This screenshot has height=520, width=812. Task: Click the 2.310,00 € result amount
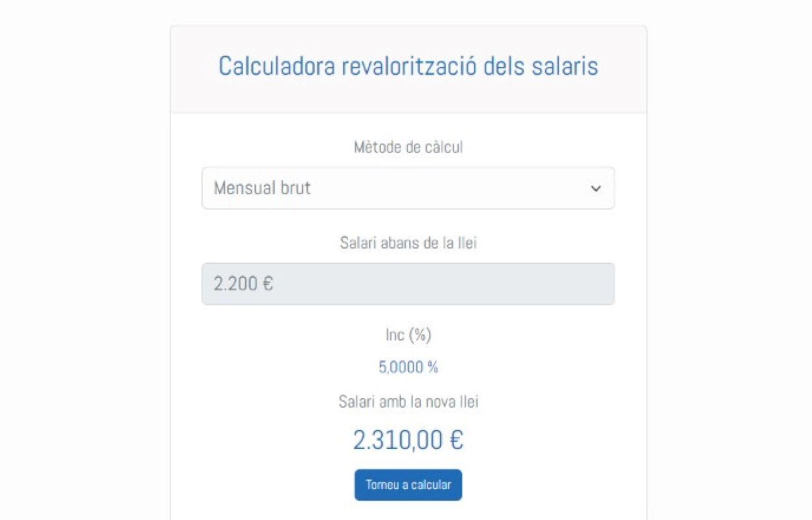tap(408, 440)
